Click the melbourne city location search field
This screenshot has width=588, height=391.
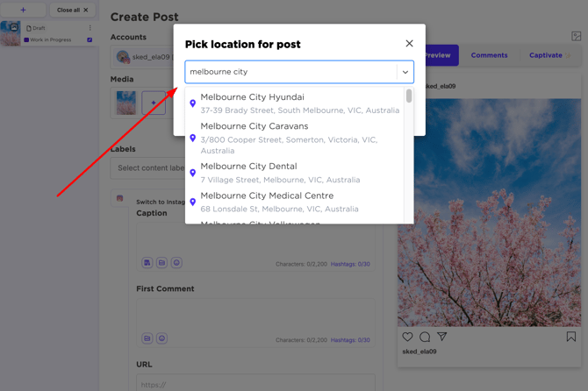(x=290, y=72)
